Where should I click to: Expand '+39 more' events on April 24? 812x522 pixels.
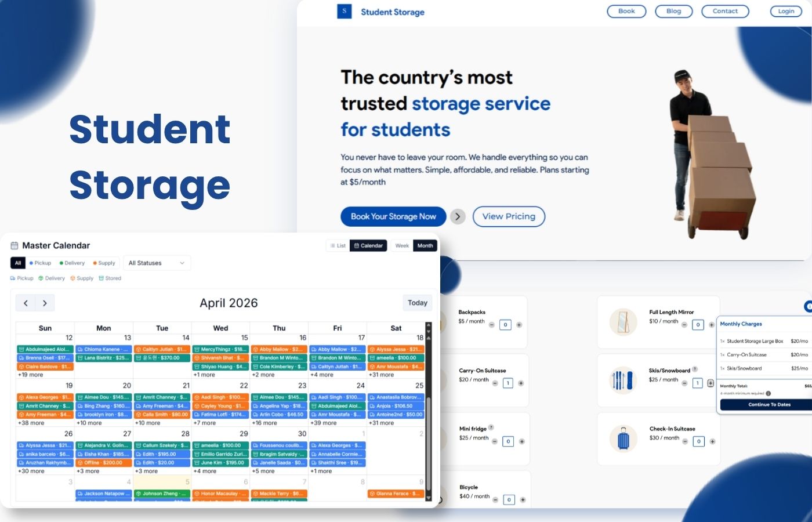(324, 423)
